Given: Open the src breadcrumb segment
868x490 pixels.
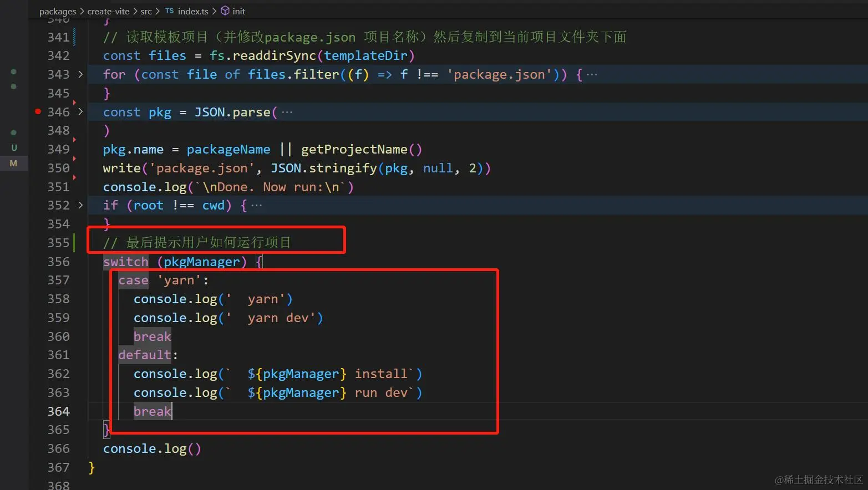Looking at the screenshot, I should tap(146, 11).
